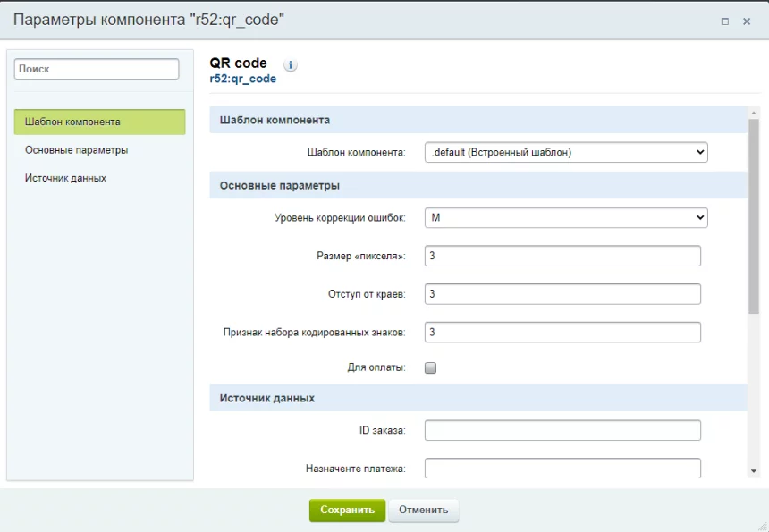Click the «Размер «пикселя»» input field

click(562, 257)
